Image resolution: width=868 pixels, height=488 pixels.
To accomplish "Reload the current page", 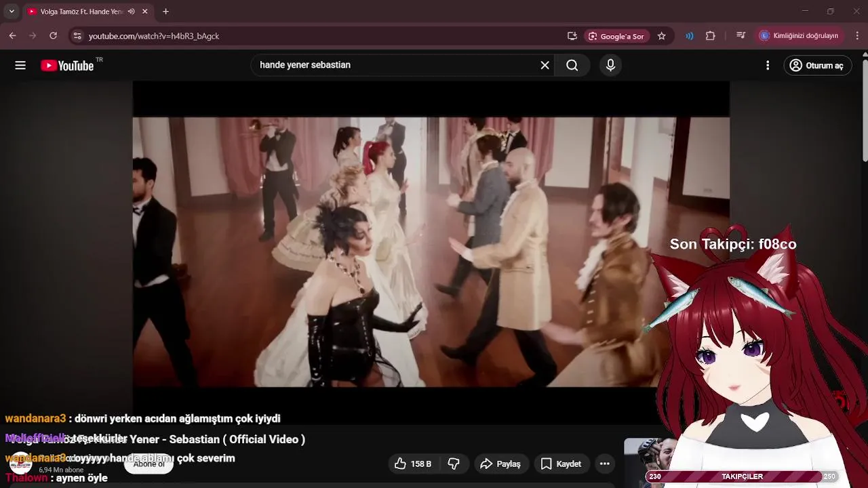I will coord(53,36).
